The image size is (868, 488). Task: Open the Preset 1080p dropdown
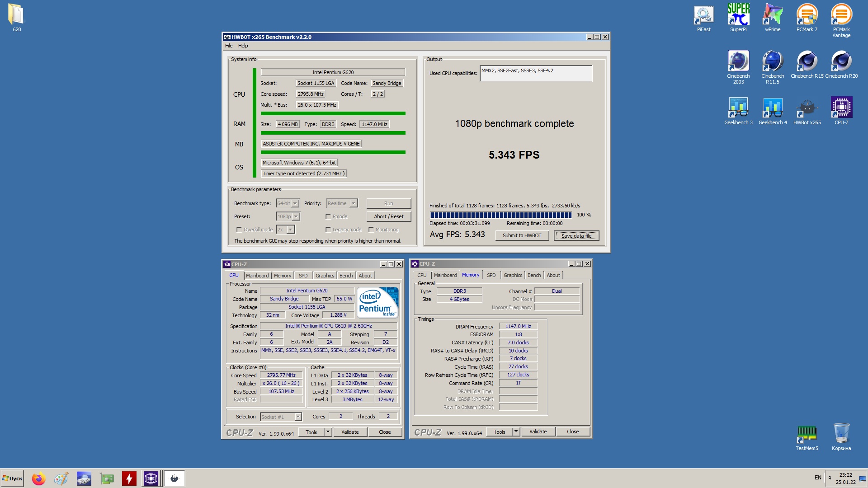coord(288,216)
